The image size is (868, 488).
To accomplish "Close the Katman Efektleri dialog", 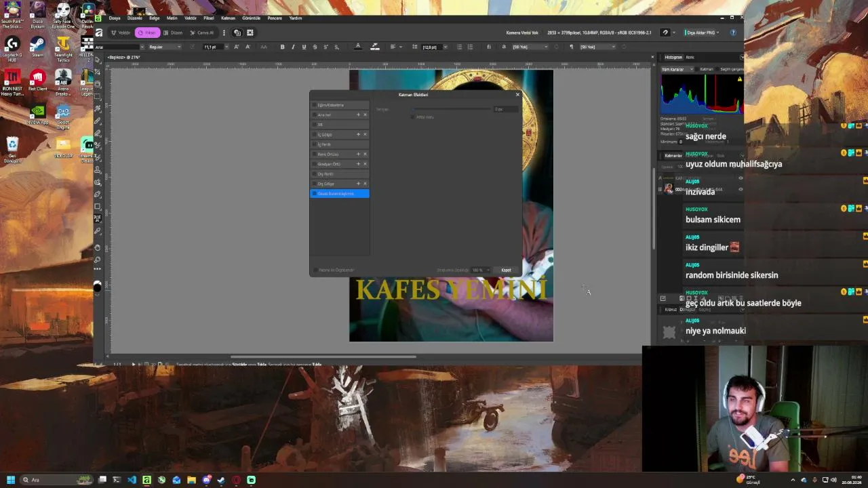I will click(517, 94).
